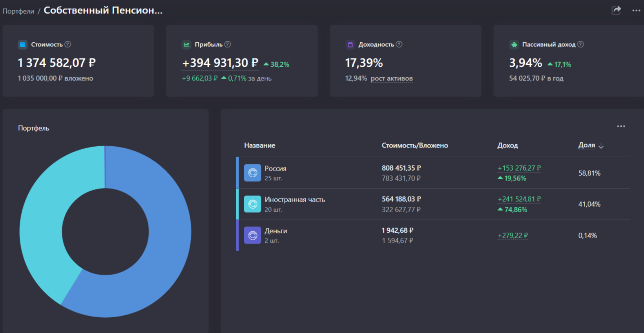644x333 pixels.
Task: Click the Доля column header label
Action: coord(587,145)
